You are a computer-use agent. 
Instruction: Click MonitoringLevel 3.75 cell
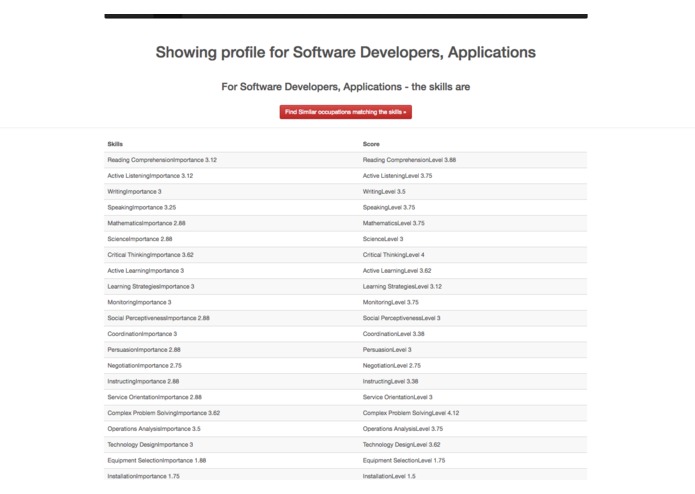[x=390, y=302]
